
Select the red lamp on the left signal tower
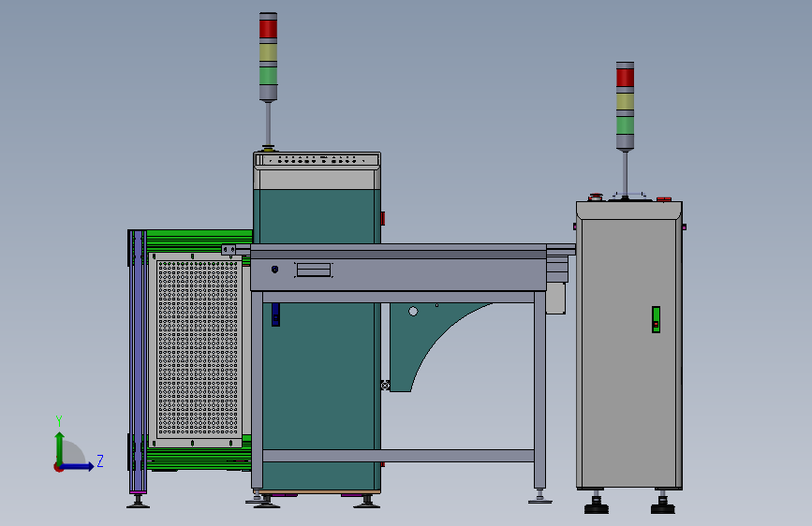pyautogui.click(x=268, y=28)
